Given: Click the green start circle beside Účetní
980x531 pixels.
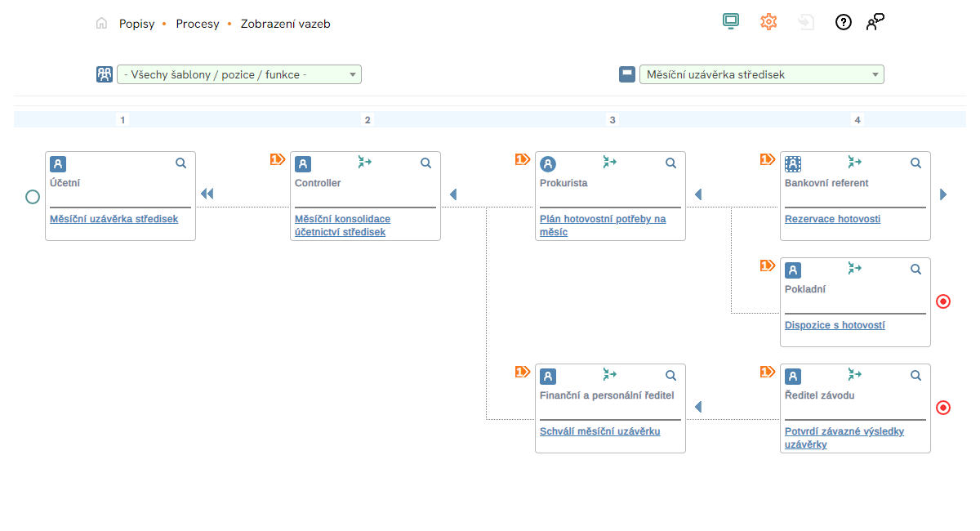Looking at the screenshot, I should point(33,197).
